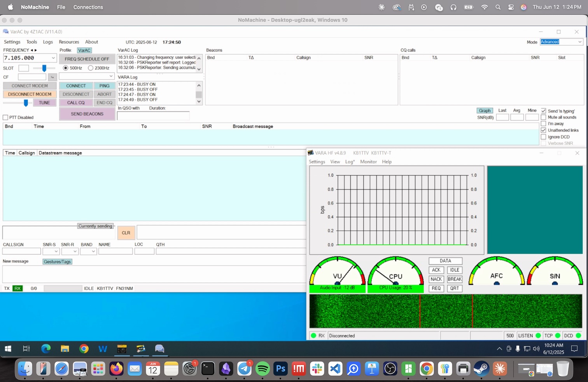Open the Windows notification center icon
The image size is (588, 382).
click(x=574, y=349)
